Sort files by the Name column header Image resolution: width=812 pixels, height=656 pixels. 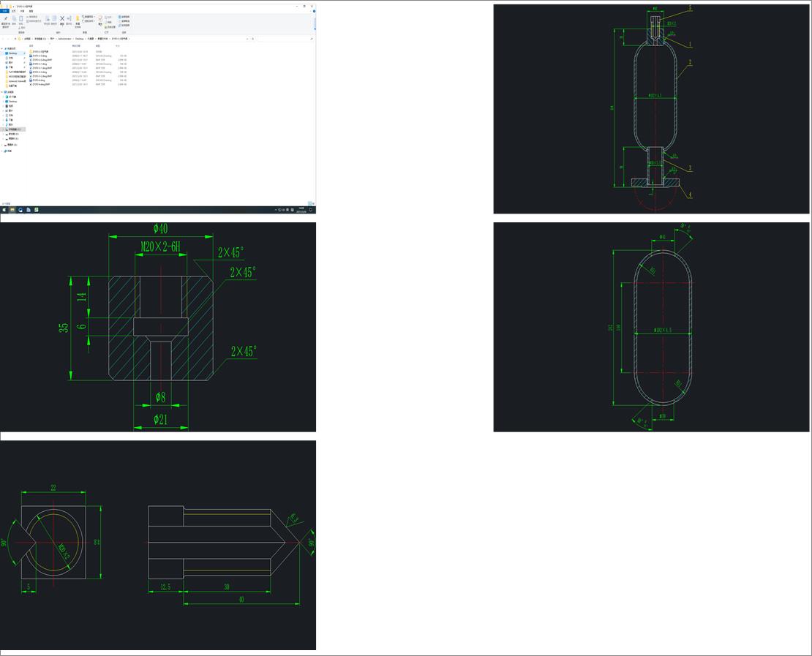tap(31, 46)
